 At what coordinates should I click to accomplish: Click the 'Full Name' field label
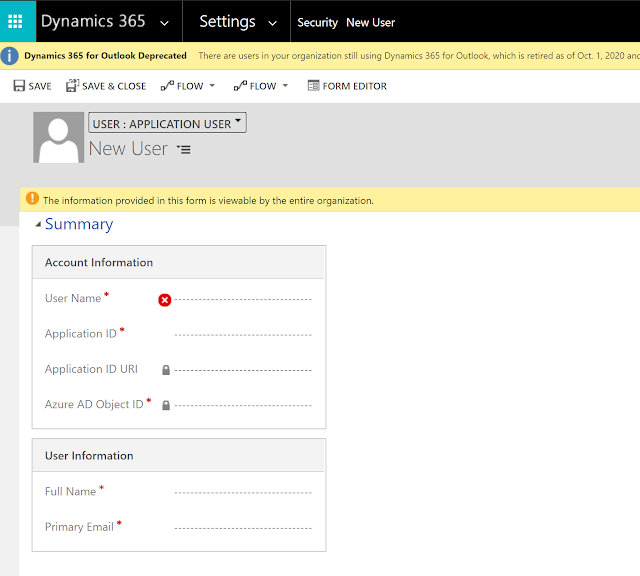70,491
